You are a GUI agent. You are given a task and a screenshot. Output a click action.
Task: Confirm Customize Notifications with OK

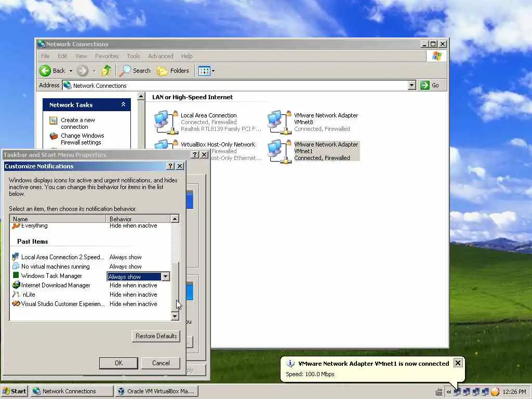118,363
